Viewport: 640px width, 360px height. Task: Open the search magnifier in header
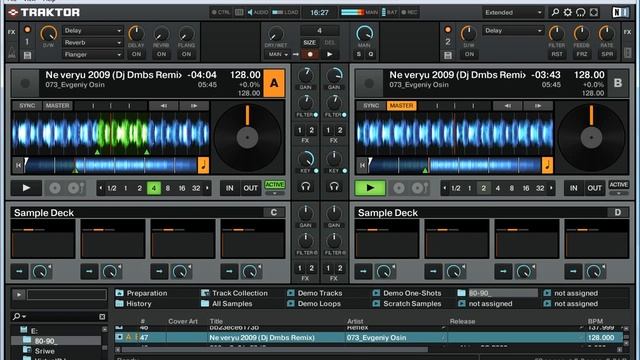(555, 13)
